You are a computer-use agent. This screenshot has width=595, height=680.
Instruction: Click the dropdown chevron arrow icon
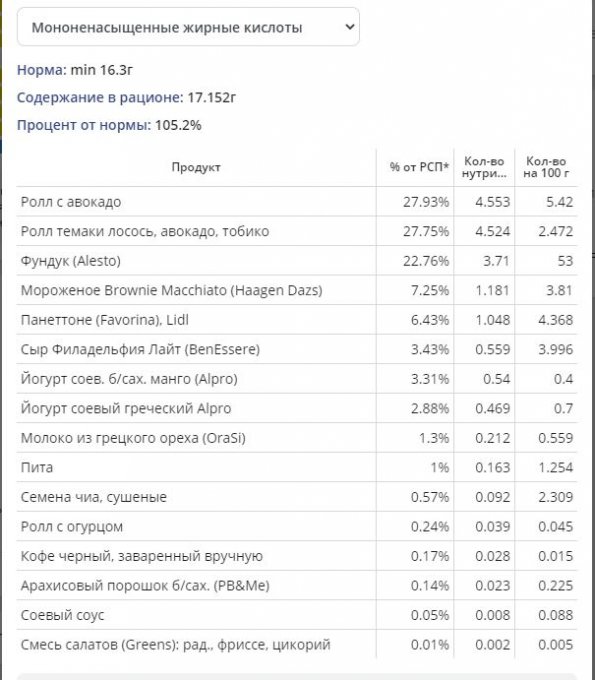(x=350, y=27)
